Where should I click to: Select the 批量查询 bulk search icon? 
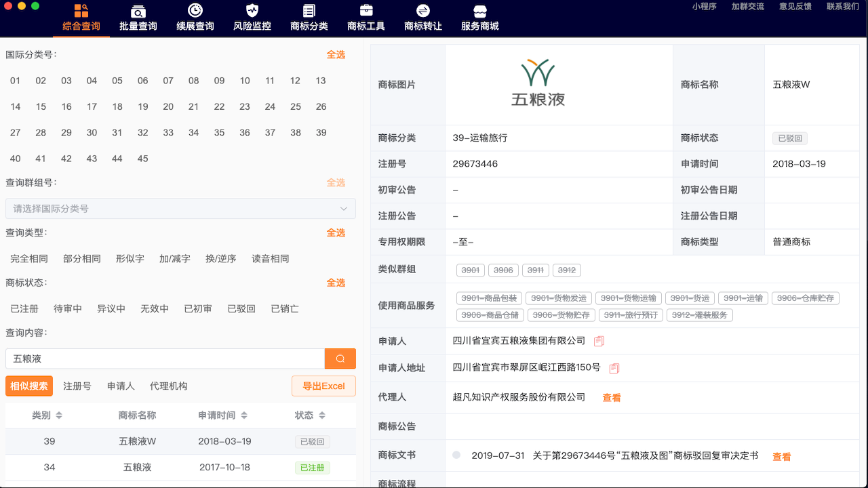[x=137, y=12]
